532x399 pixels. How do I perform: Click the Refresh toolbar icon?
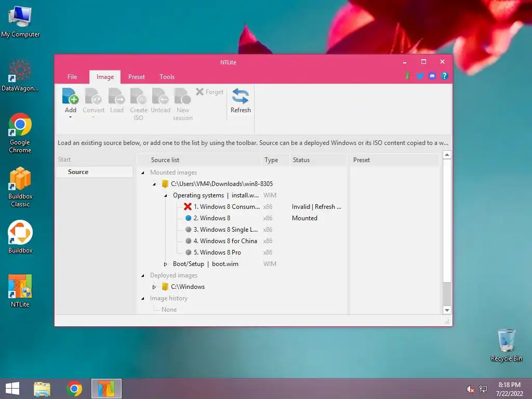(241, 96)
